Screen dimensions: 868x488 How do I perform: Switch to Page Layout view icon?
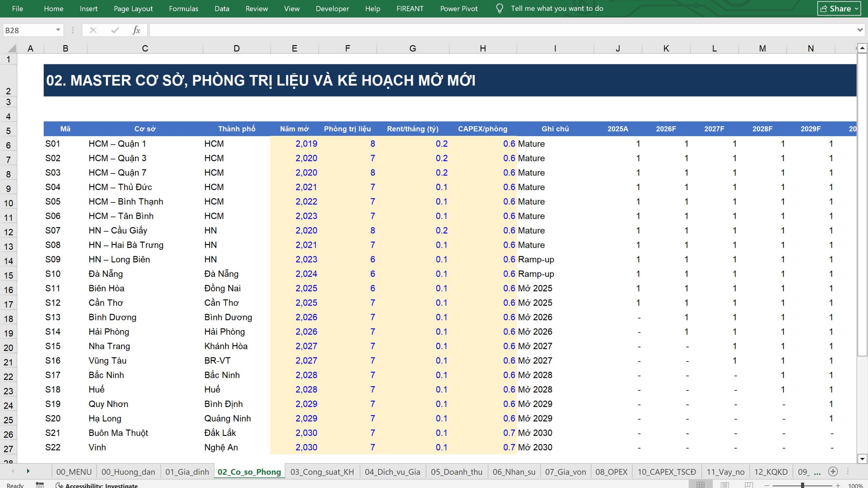click(725, 485)
